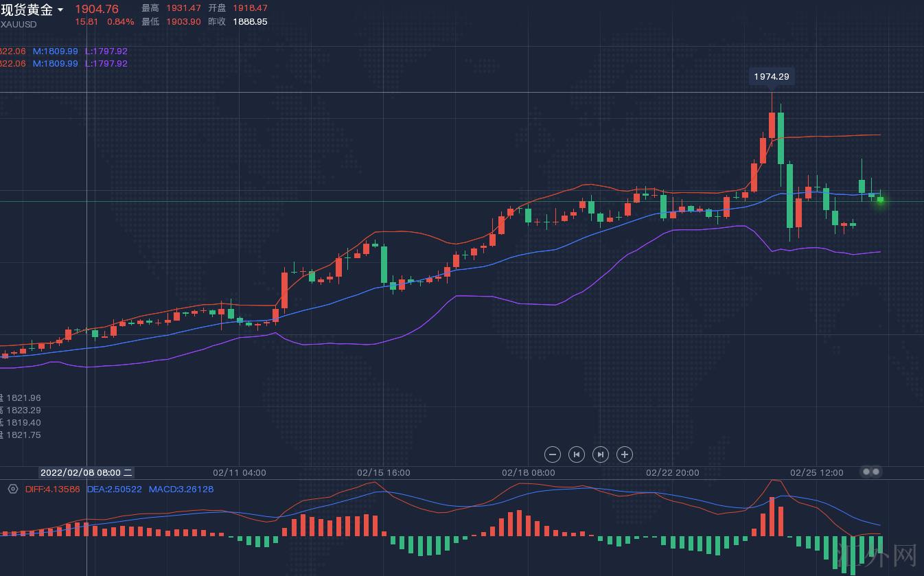Zoom in the chart with plus button
The height and width of the screenshot is (576, 924).
pos(624,454)
